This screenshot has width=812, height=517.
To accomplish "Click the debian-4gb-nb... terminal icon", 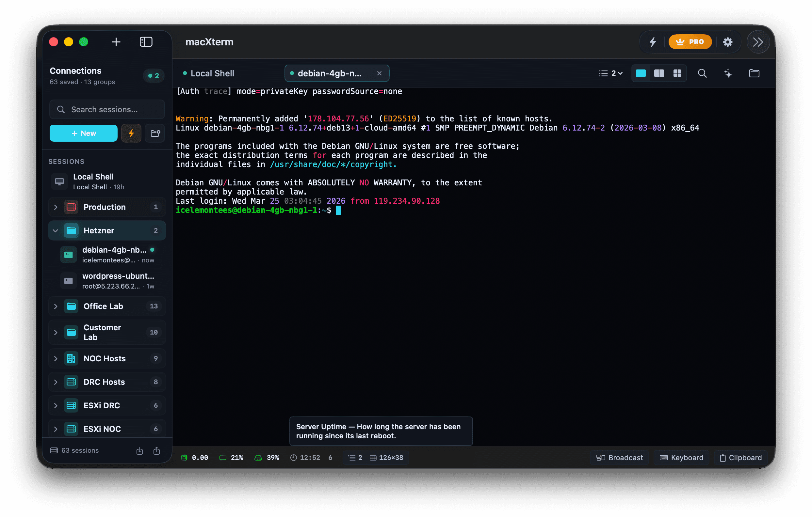I will click(69, 255).
